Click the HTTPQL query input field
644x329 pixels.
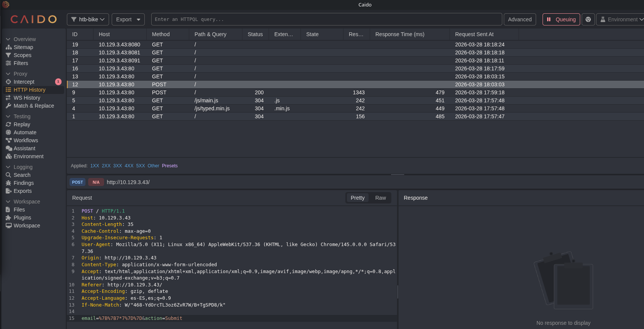[327, 19]
